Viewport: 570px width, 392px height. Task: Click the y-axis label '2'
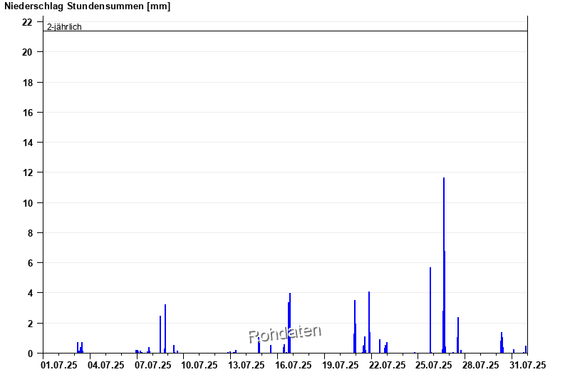[x=30, y=324]
